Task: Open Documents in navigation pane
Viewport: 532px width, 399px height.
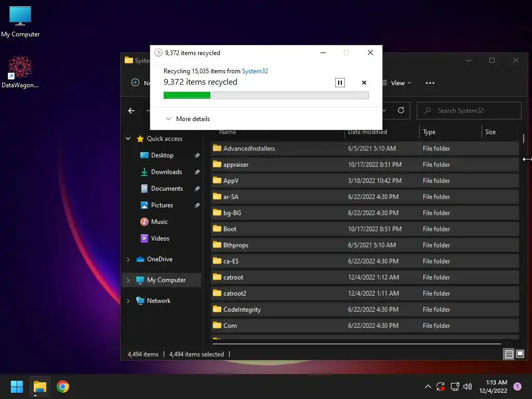Action: [167, 188]
